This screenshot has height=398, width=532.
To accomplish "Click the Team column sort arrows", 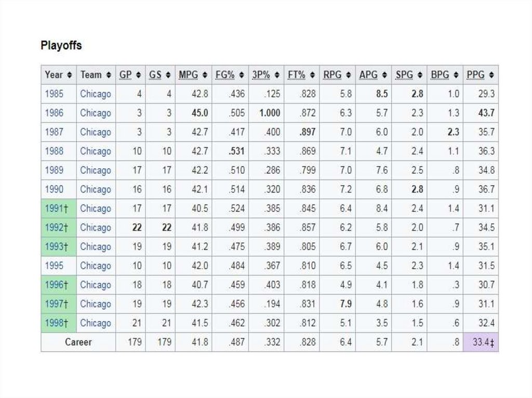I will click(x=108, y=75).
